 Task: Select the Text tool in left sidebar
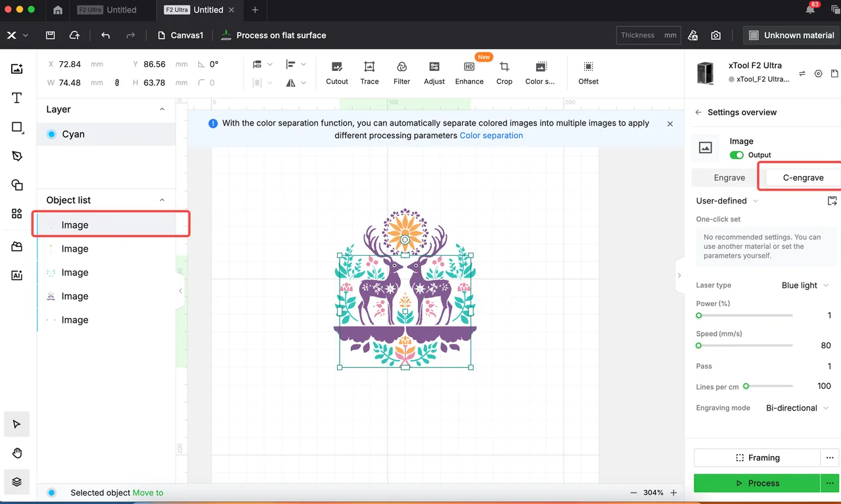(x=17, y=98)
